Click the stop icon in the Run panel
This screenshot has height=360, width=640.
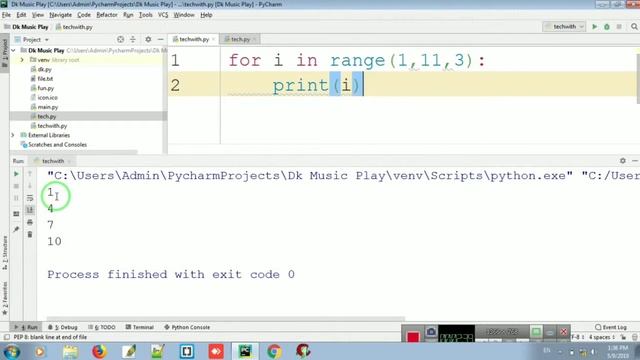pos(16,186)
